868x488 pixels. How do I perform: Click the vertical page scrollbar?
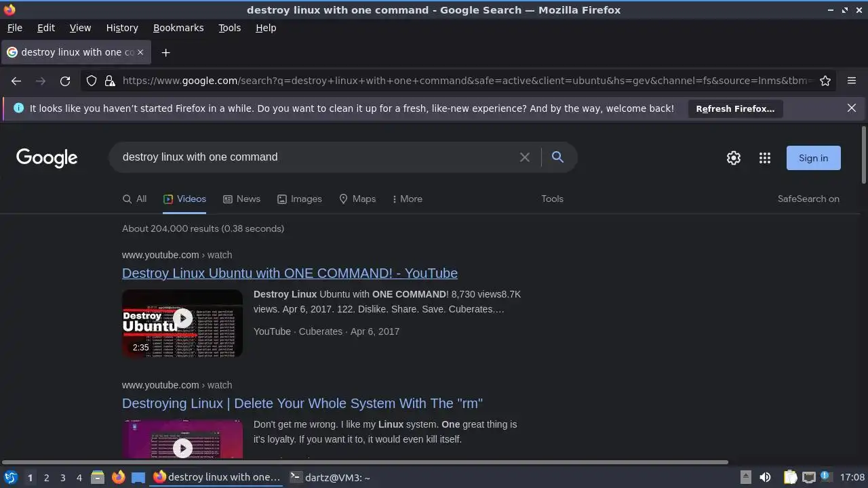(x=863, y=155)
